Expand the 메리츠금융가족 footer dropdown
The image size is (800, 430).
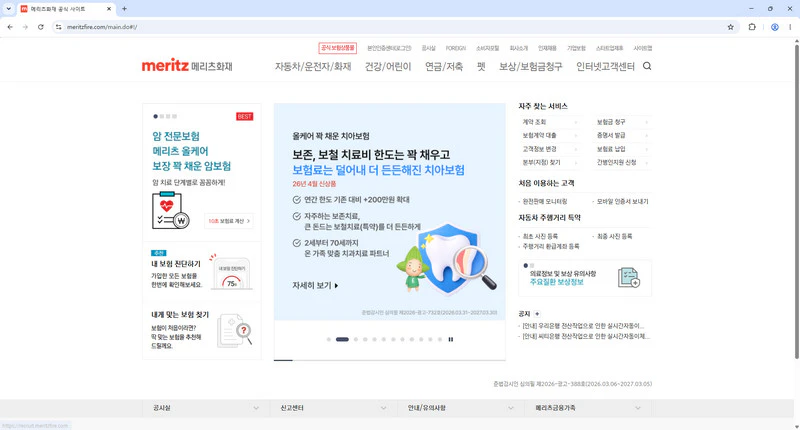[x=588, y=408]
